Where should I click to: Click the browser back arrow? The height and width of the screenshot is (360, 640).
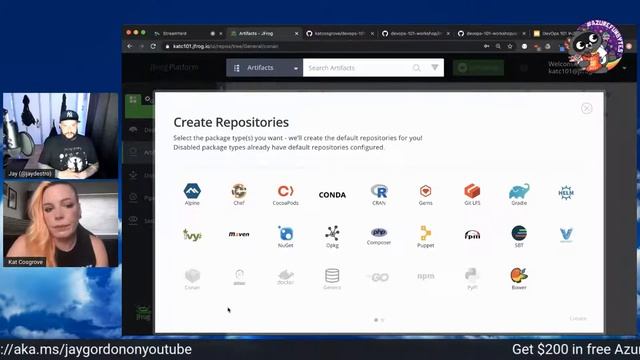point(129,47)
